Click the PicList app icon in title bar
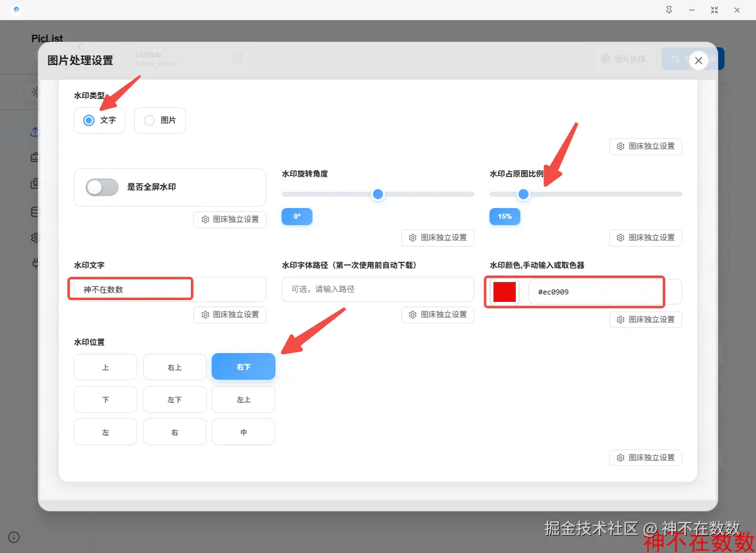This screenshot has width=756, height=553. (16, 10)
